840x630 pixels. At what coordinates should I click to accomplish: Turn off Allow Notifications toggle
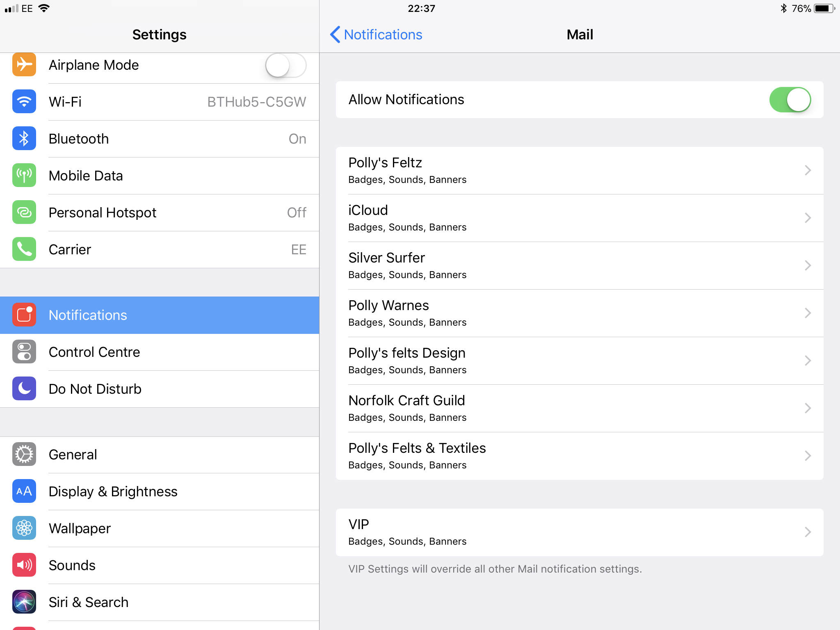790,100
